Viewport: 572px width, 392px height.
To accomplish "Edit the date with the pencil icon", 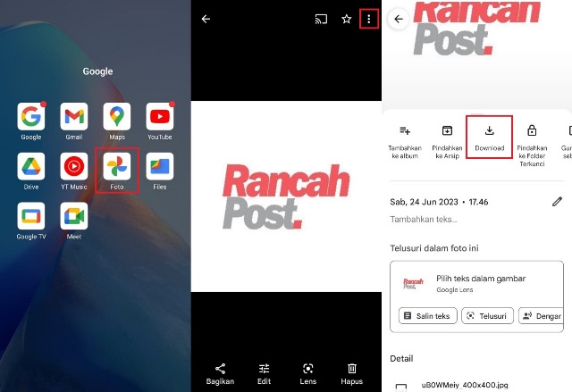I will (557, 202).
